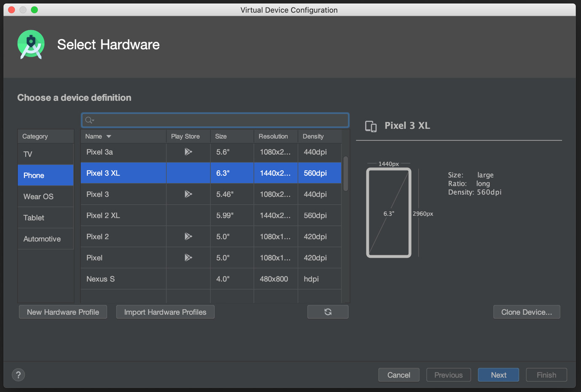The width and height of the screenshot is (581, 392).
Task: Click the Play Store column header
Action: [x=188, y=136]
